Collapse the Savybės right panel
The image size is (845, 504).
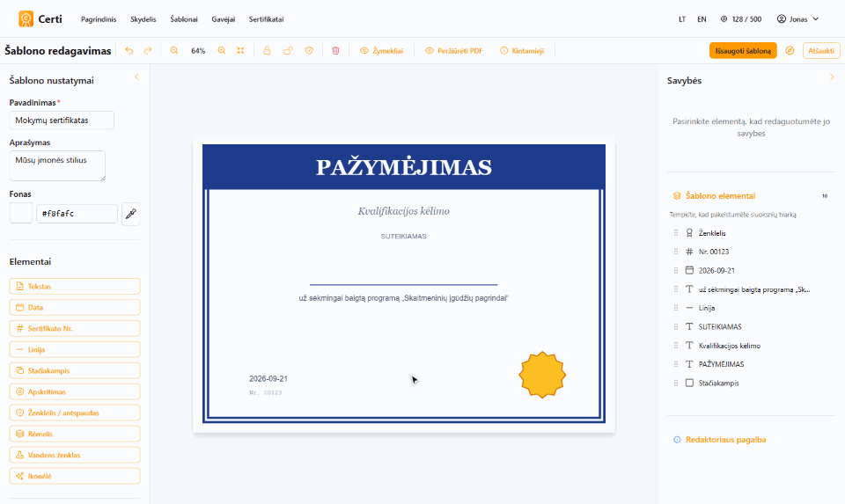[832, 77]
